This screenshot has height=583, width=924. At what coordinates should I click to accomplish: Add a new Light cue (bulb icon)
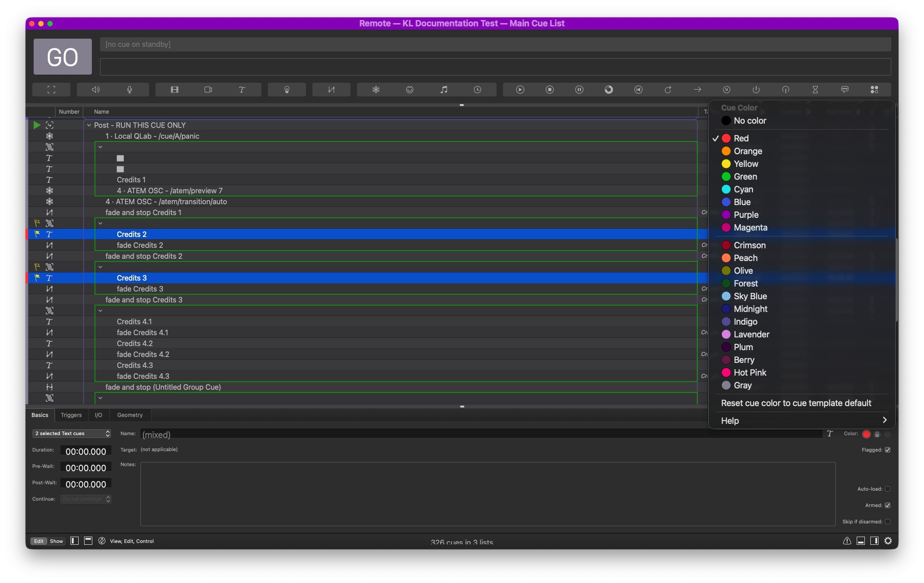tap(287, 90)
